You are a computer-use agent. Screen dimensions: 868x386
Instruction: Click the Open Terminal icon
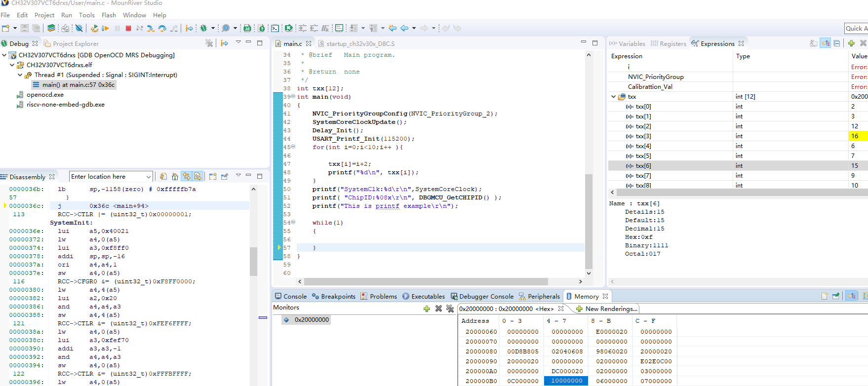point(275,28)
